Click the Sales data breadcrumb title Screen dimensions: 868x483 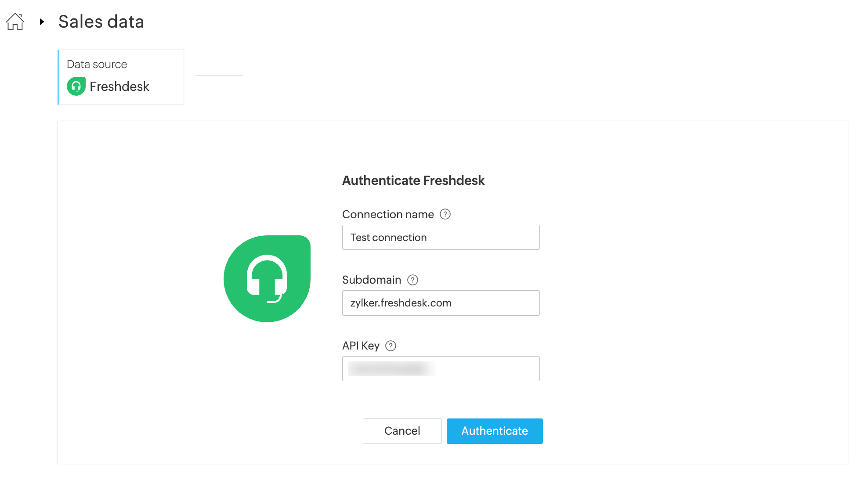tap(101, 22)
